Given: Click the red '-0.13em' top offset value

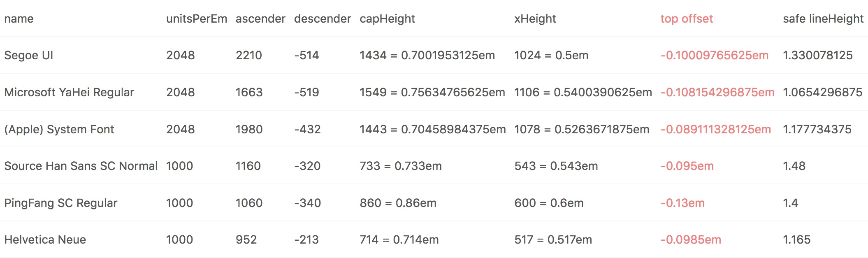Looking at the screenshot, I should [682, 203].
